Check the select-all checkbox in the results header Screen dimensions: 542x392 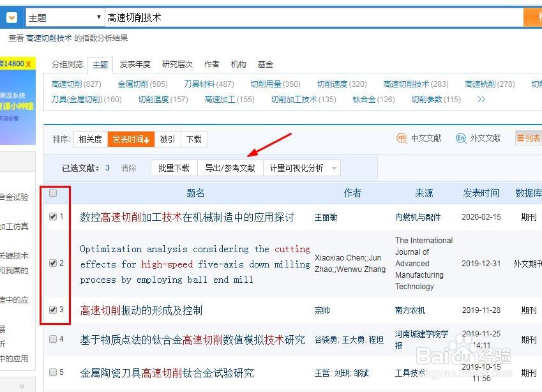point(54,192)
